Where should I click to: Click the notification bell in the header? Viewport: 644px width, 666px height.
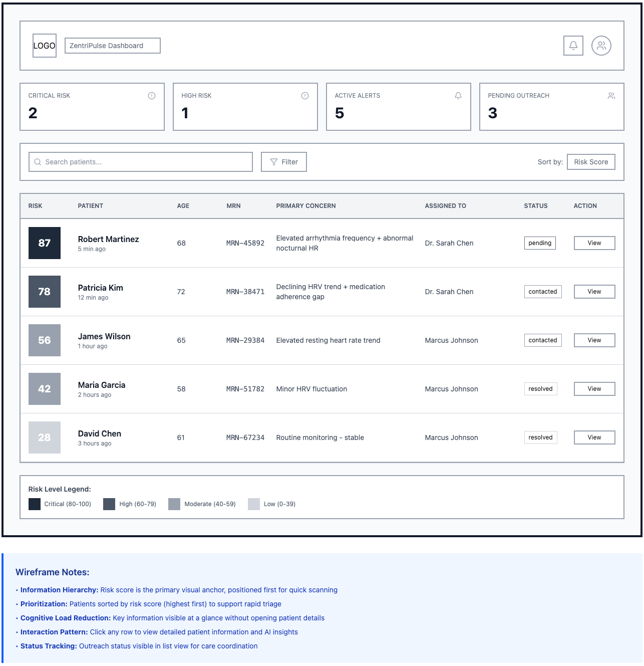(573, 46)
